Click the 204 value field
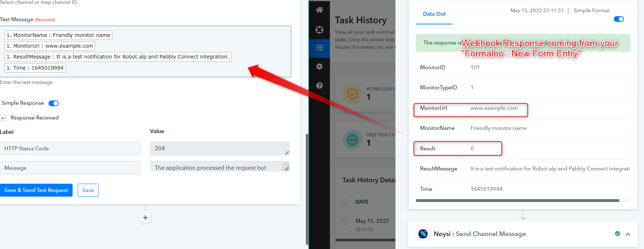 click(220, 149)
